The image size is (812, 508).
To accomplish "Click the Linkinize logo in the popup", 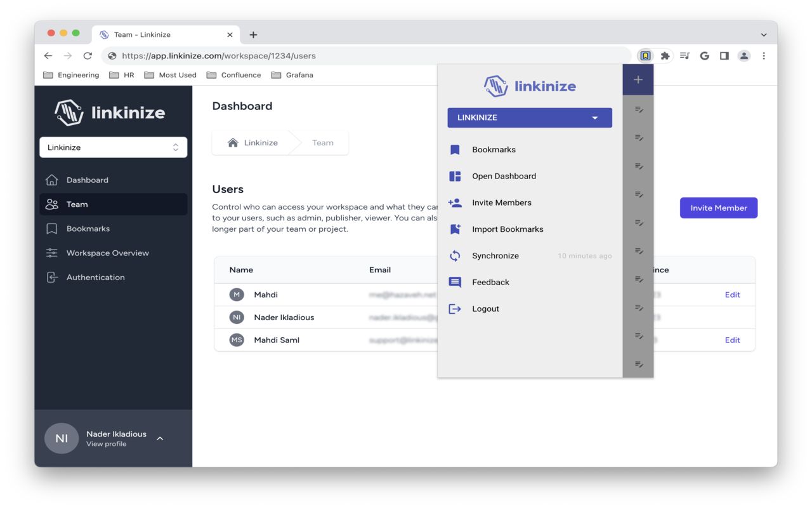I will point(530,86).
